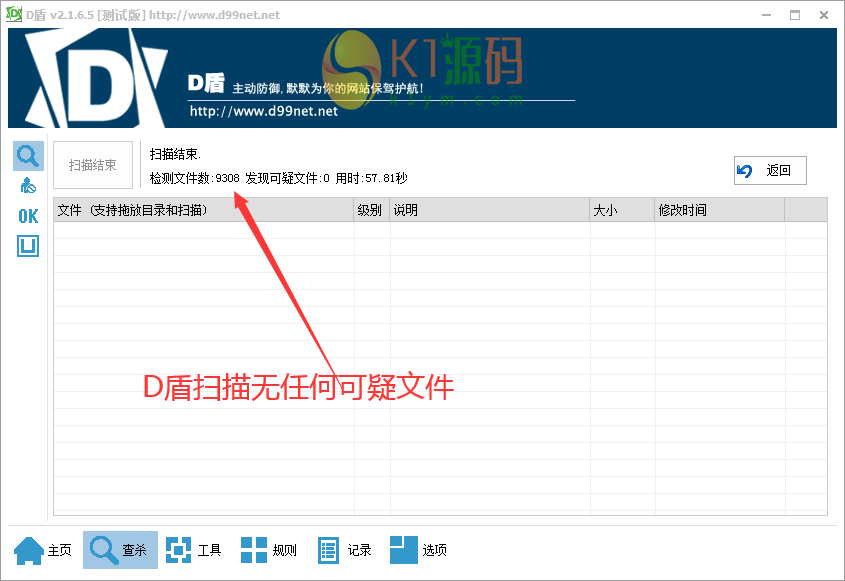Sort by 大小 column header

pyautogui.click(x=622, y=210)
